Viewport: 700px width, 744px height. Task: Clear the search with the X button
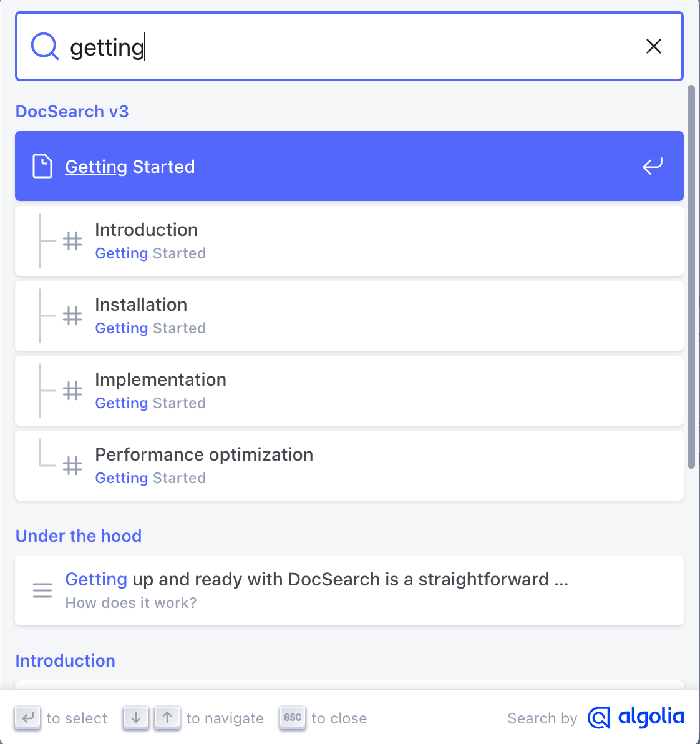(x=653, y=46)
